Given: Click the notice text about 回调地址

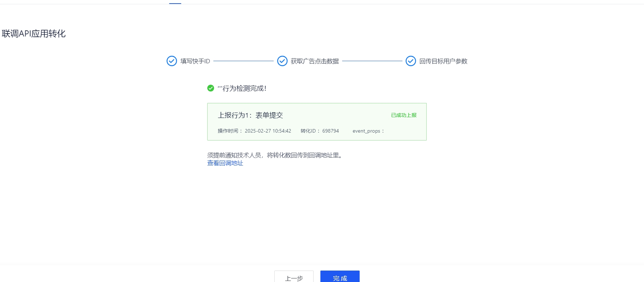Looking at the screenshot, I should (275, 155).
